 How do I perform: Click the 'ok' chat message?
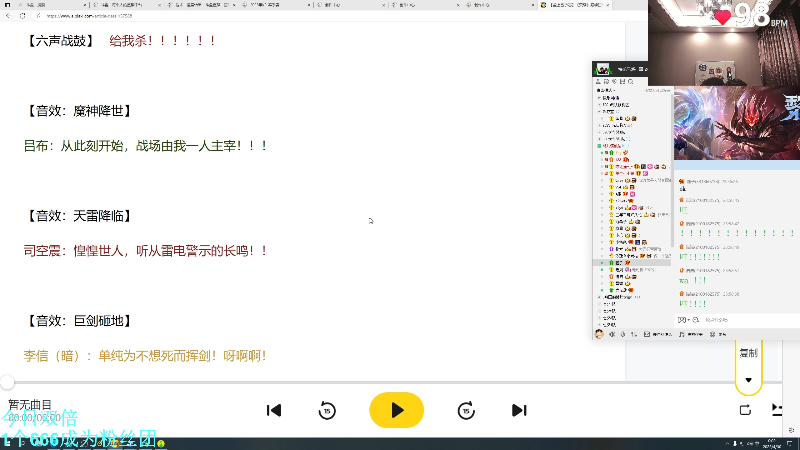(683, 189)
